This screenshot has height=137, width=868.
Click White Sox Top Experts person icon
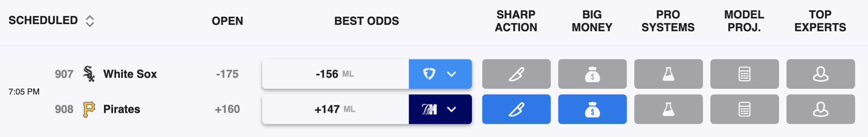click(x=820, y=74)
